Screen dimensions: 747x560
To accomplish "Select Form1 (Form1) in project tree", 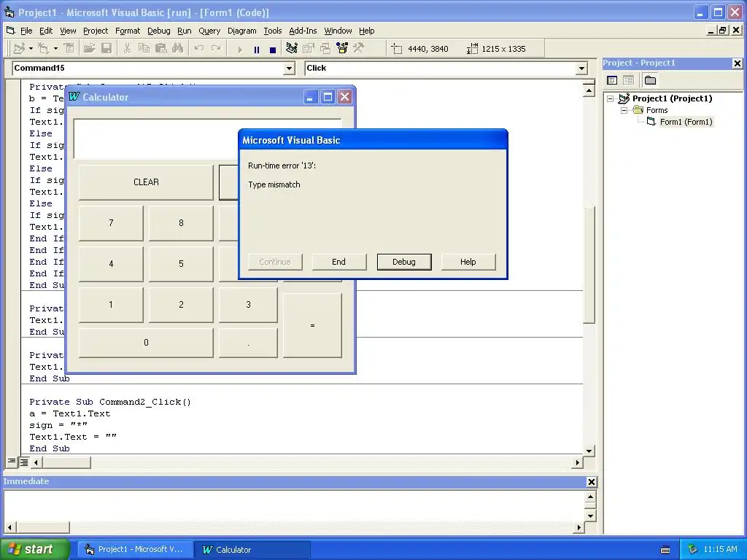I will tap(686, 122).
